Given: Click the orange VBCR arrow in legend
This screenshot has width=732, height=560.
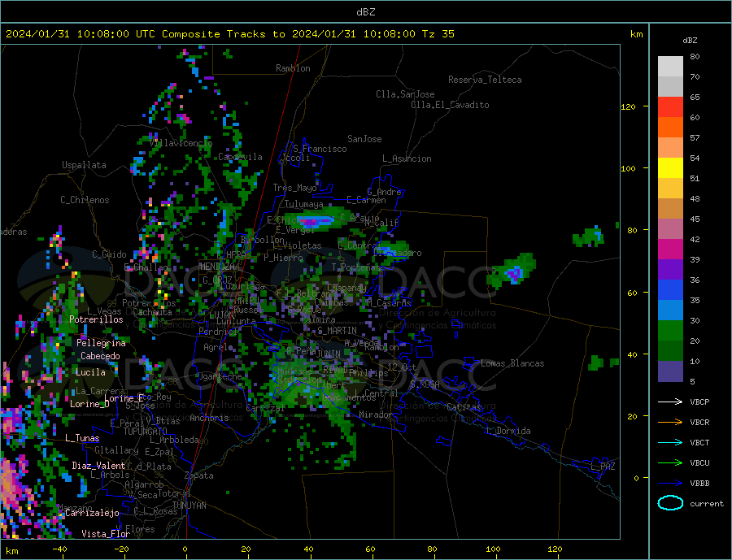Looking at the screenshot, I should point(670,423).
